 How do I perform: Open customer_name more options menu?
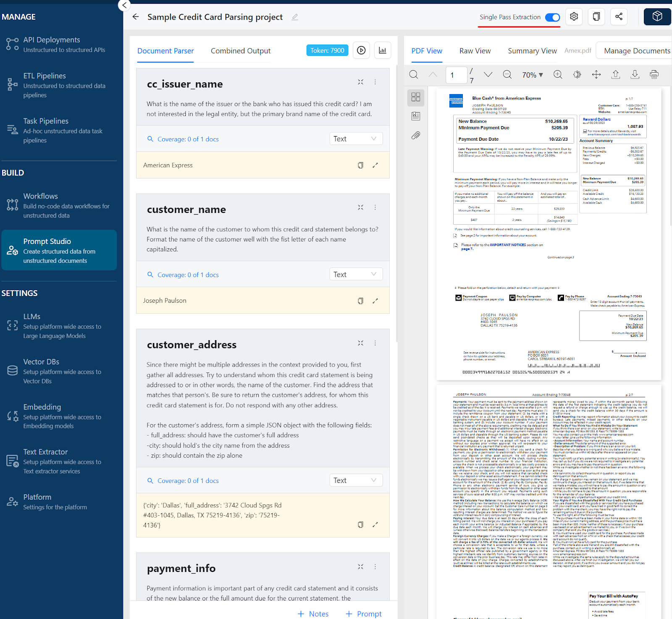click(x=375, y=207)
